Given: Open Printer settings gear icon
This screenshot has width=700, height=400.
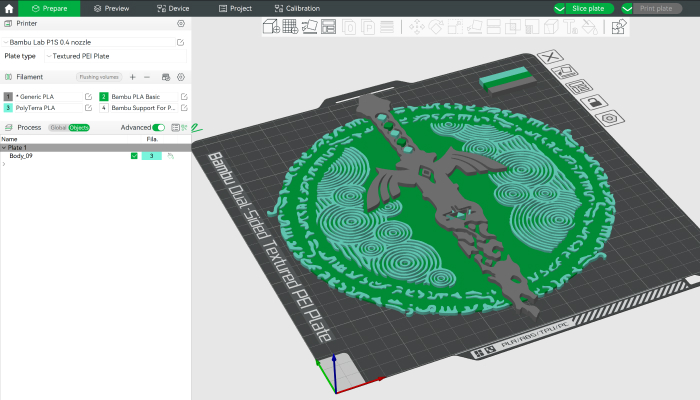Looking at the screenshot, I should (x=181, y=23).
